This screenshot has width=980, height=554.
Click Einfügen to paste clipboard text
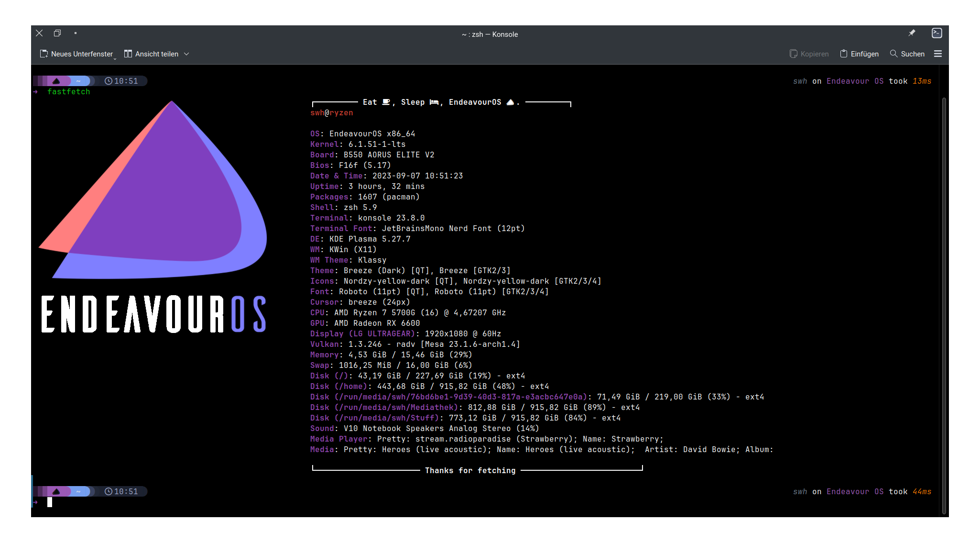pos(860,54)
